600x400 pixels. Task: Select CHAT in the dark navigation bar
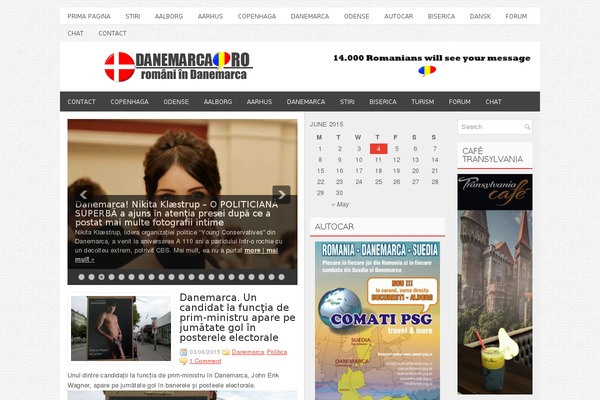pyautogui.click(x=493, y=102)
